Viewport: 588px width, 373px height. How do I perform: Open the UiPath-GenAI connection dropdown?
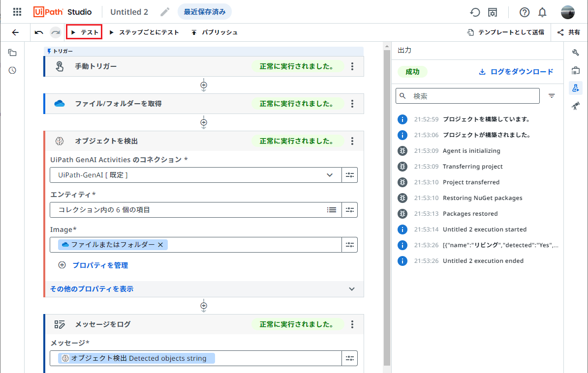(x=196, y=175)
